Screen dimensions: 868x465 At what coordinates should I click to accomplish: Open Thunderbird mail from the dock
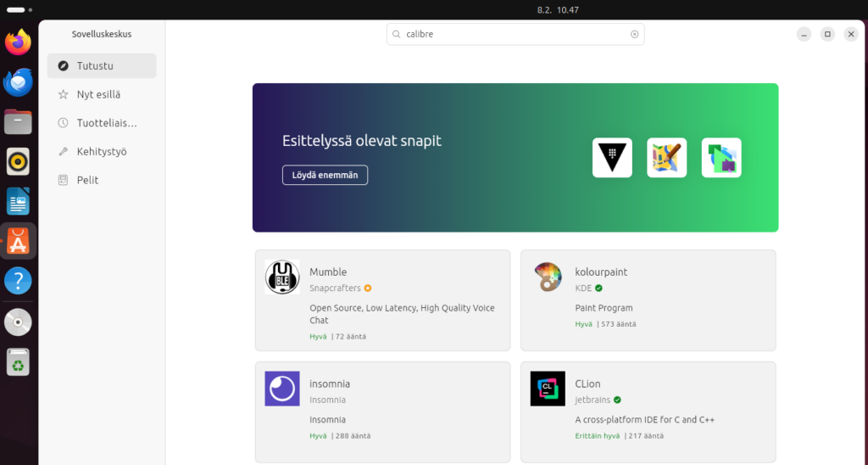[x=18, y=82]
